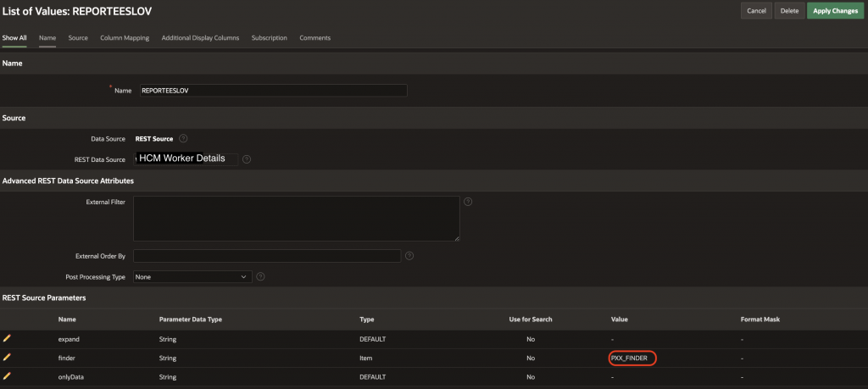
Task: Open help icon beside External Filter box
Action: [468, 202]
